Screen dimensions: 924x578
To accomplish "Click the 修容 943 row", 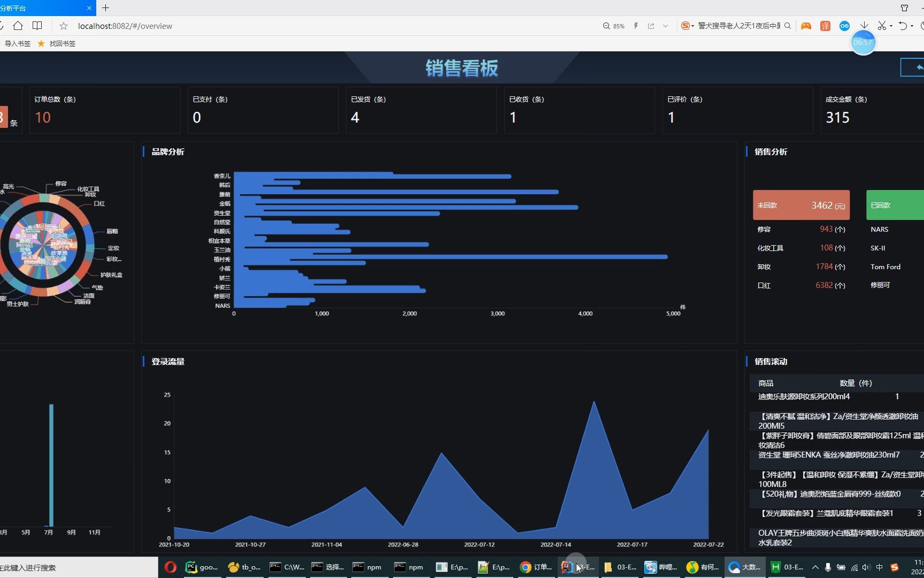I will [801, 229].
